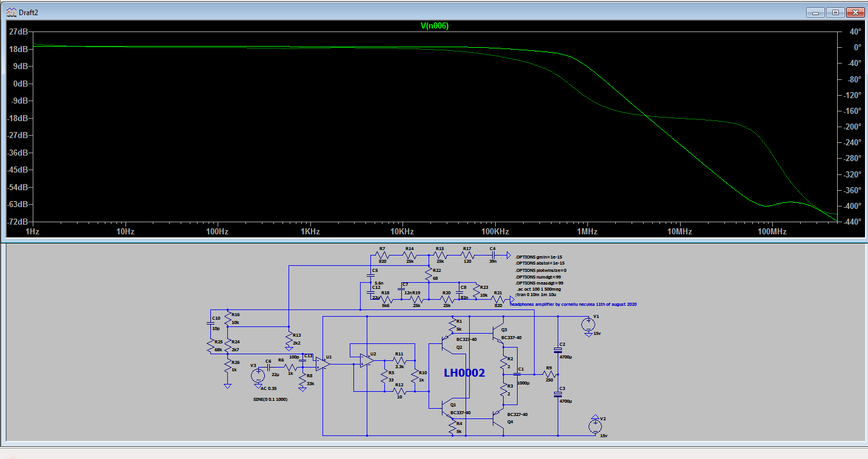868x459 pixels.
Task: Select resistor R3 symbol below R2
Action: [502, 390]
